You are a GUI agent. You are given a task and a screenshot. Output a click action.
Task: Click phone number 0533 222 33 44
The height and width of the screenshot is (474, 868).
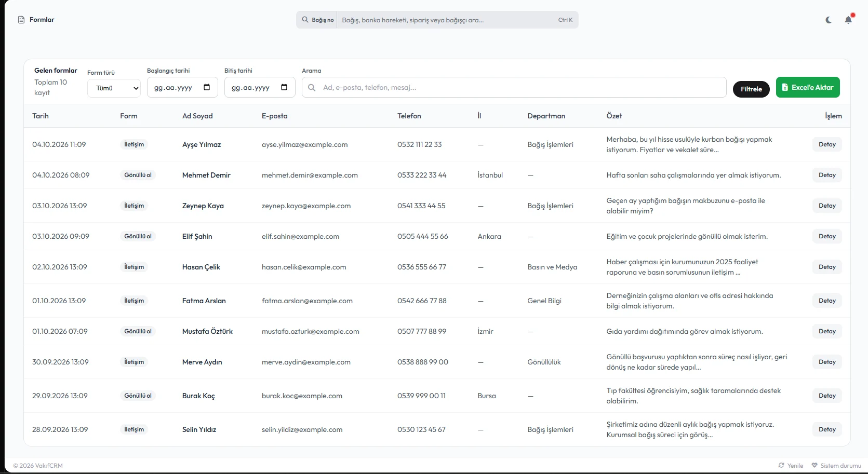tap(422, 175)
